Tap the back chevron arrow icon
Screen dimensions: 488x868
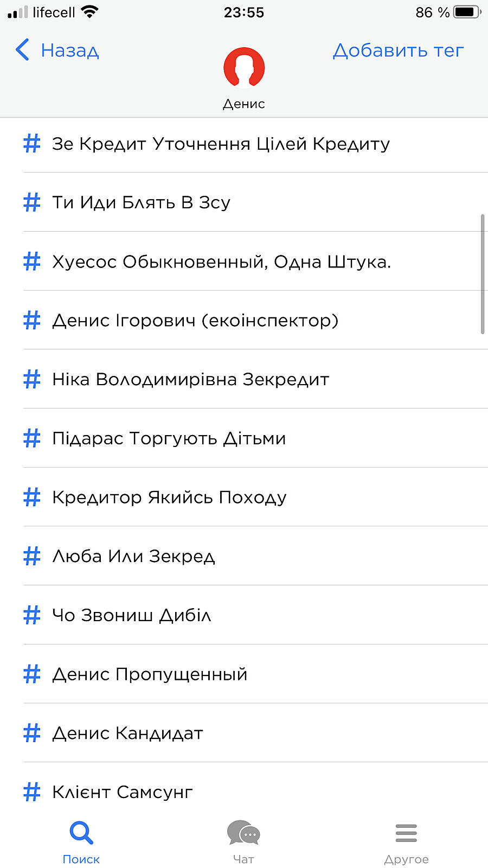point(22,50)
